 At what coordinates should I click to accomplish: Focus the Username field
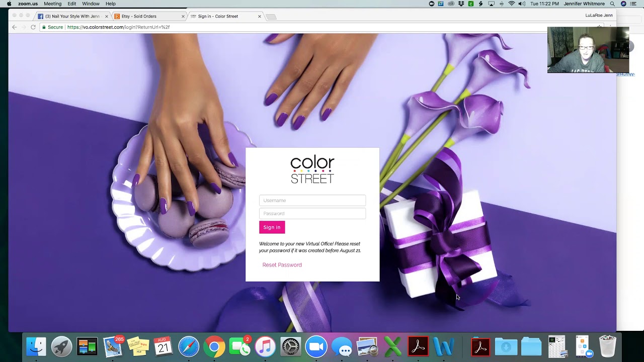point(312,200)
